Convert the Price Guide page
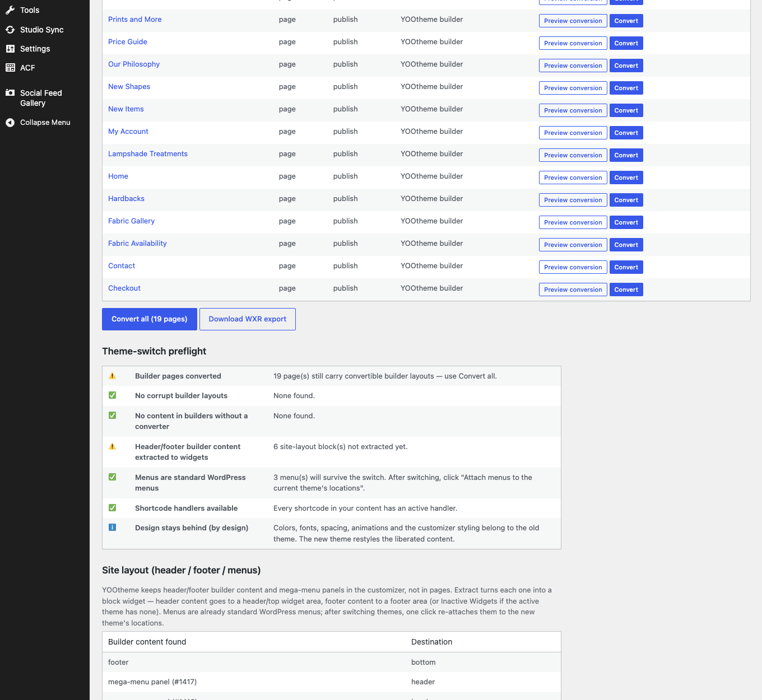The image size is (762, 700). (x=626, y=43)
